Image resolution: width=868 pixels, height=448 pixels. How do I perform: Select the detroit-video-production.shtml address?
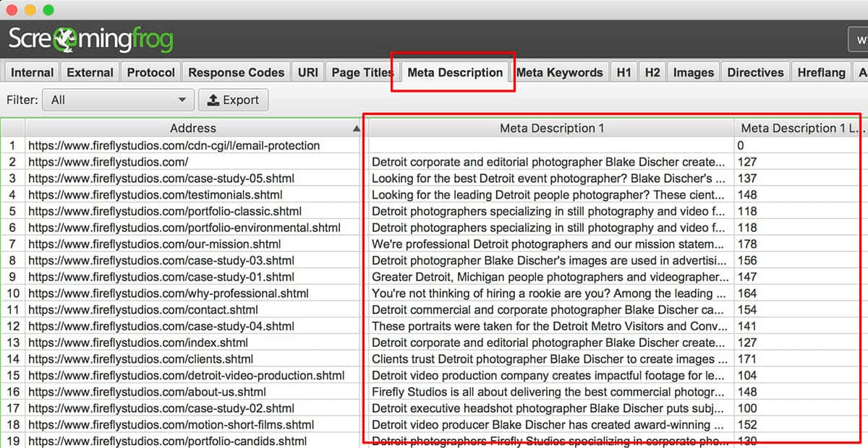(x=186, y=376)
